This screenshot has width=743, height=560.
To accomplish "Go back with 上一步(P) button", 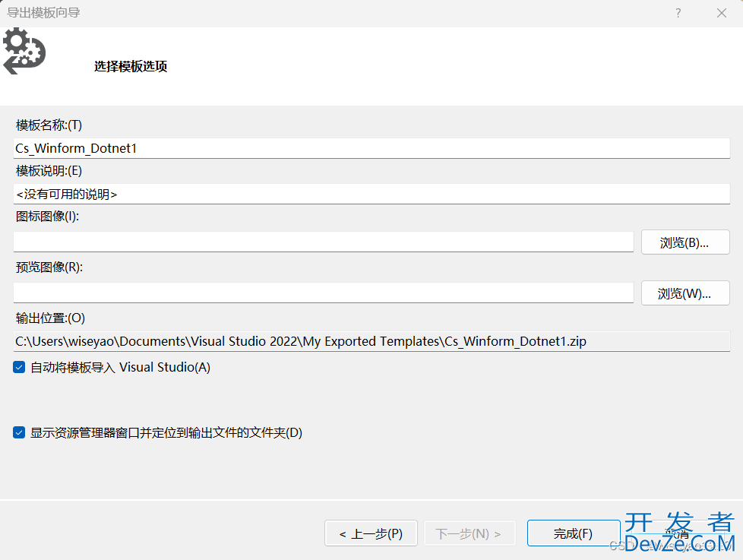I will 371,533.
